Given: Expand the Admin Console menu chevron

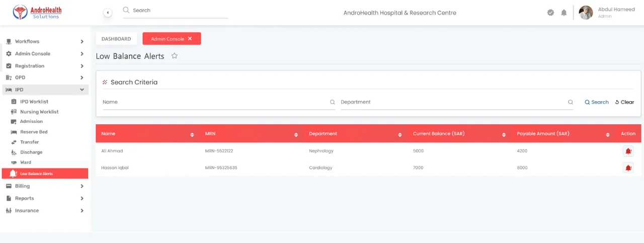Looking at the screenshot, I should [x=82, y=53].
